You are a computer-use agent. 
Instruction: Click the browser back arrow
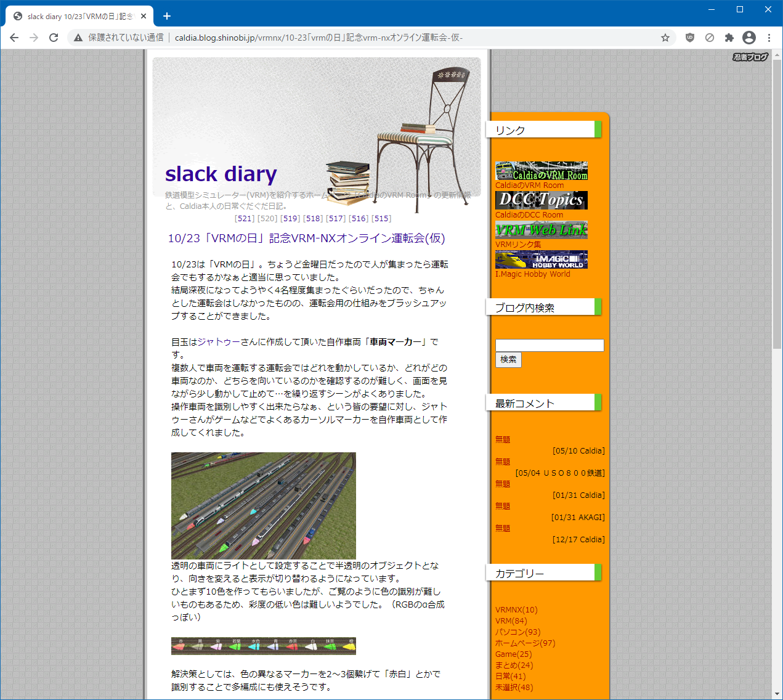14,38
